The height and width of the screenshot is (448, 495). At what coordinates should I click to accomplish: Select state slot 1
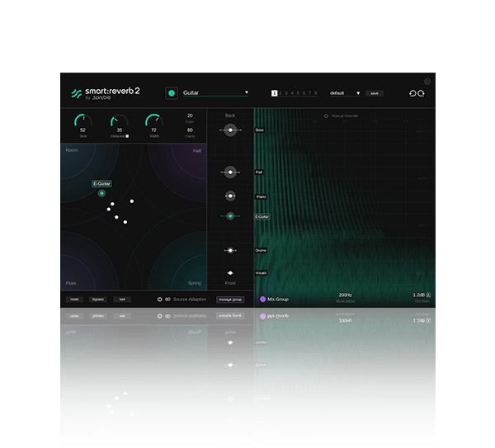click(275, 93)
